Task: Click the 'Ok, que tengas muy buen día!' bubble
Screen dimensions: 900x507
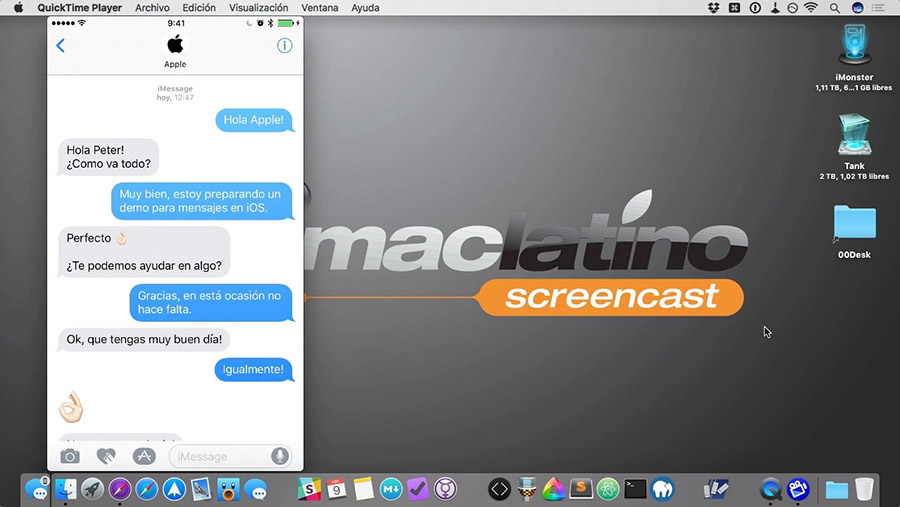Action: (144, 339)
